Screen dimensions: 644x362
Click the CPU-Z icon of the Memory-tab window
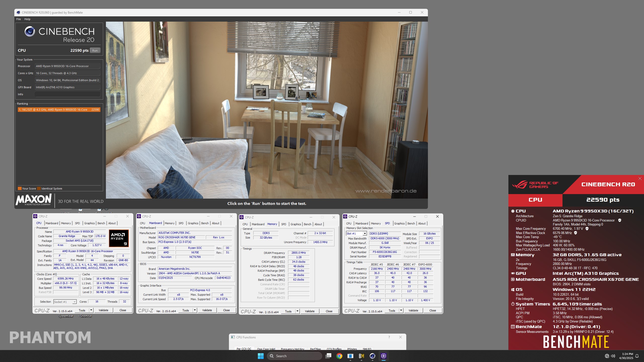tap(242, 217)
